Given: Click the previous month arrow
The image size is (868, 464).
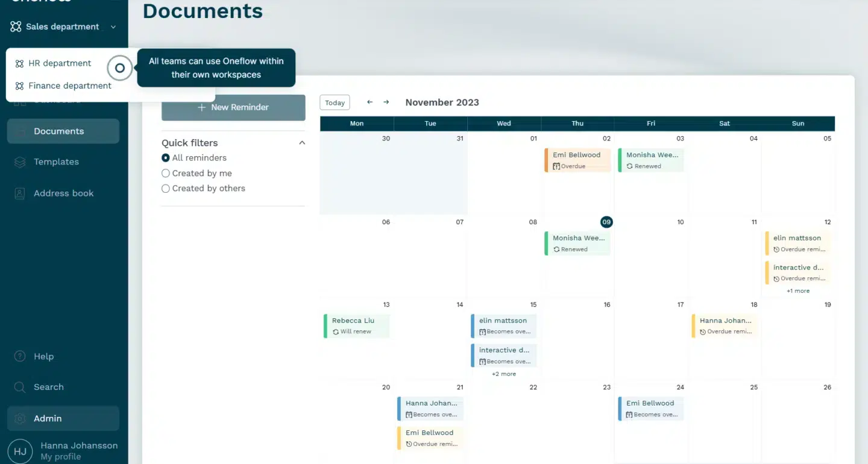Looking at the screenshot, I should pos(370,102).
